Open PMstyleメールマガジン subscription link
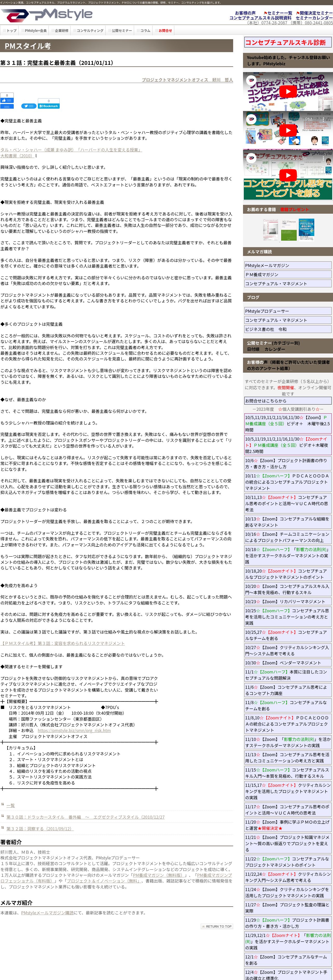The height and width of the screenshot is (980, 333). 288,266
